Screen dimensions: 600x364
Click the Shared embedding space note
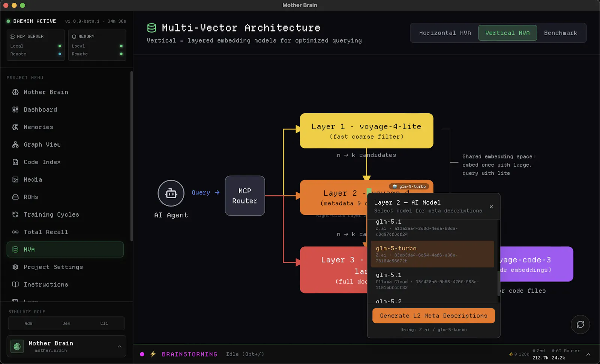(x=498, y=165)
